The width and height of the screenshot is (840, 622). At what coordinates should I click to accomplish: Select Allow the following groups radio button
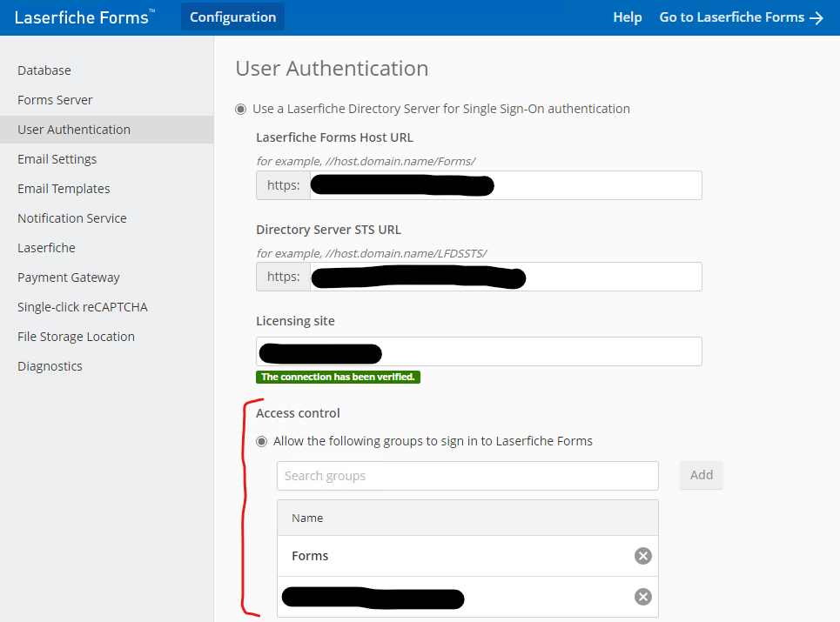click(x=261, y=442)
